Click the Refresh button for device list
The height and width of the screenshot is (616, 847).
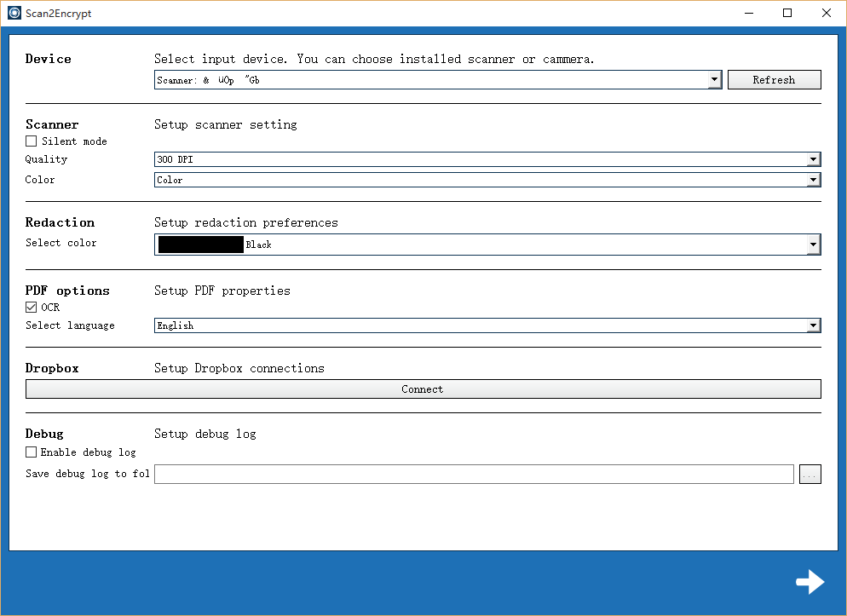pos(774,79)
